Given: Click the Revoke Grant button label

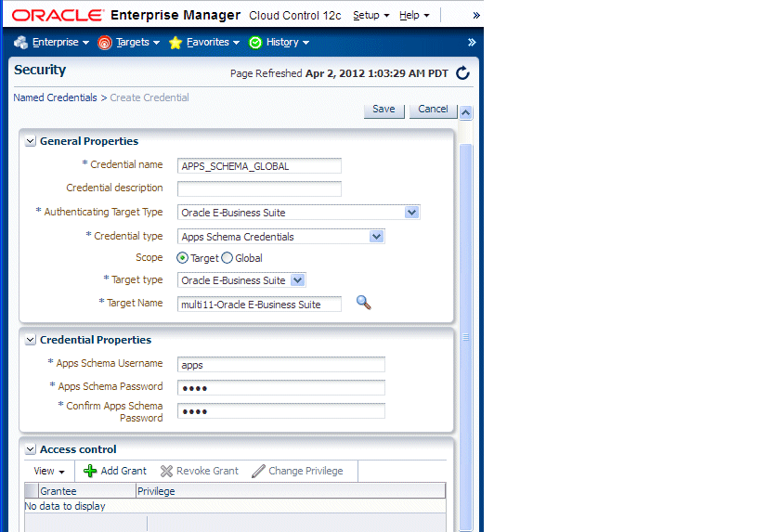Looking at the screenshot, I should [207, 471].
